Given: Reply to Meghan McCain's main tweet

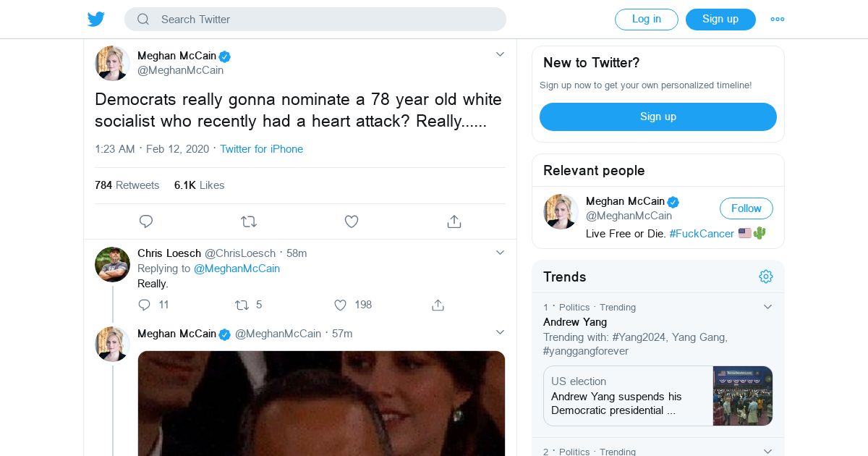Looking at the screenshot, I should [x=146, y=221].
